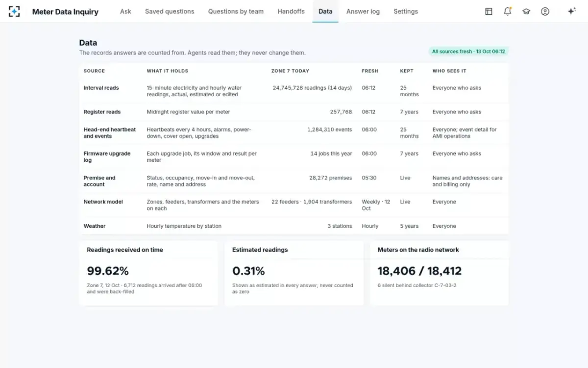
Task: Click the Meter Data Inquiry logo icon
Action: (14, 11)
